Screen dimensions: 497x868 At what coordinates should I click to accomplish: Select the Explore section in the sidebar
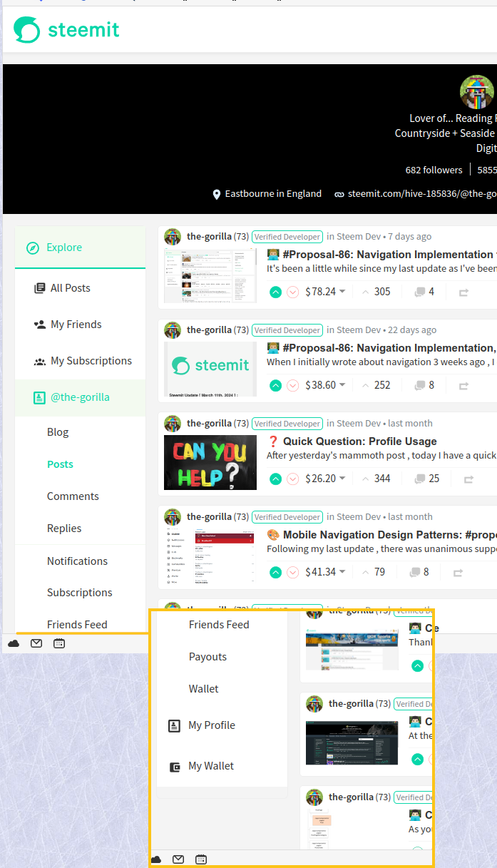pyautogui.click(x=80, y=247)
